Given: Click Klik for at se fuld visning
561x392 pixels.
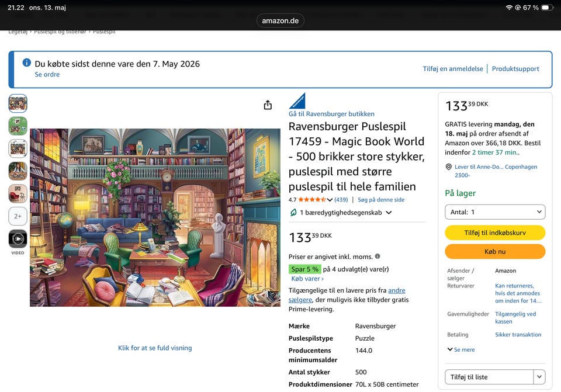Looking at the screenshot, I should pos(155,348).
